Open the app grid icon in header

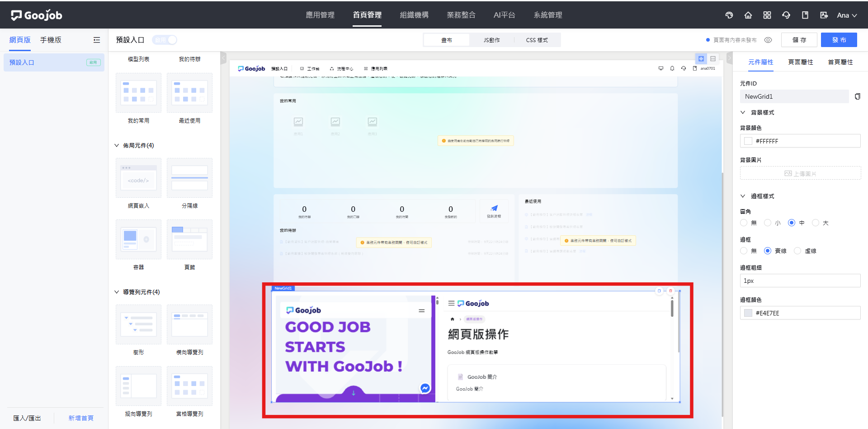pos(767,15)
